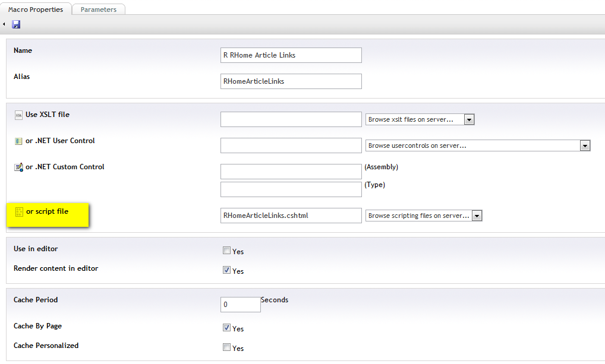The image size is (605, 364).
Task: Click the 'Cache Personalized' label
Action: 46,346
